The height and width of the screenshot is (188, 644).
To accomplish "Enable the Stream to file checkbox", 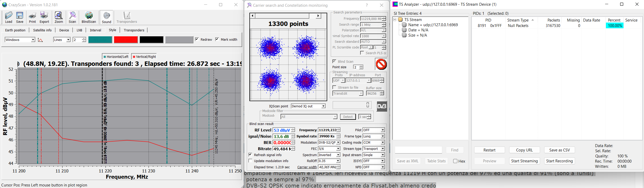I will 334,87.
